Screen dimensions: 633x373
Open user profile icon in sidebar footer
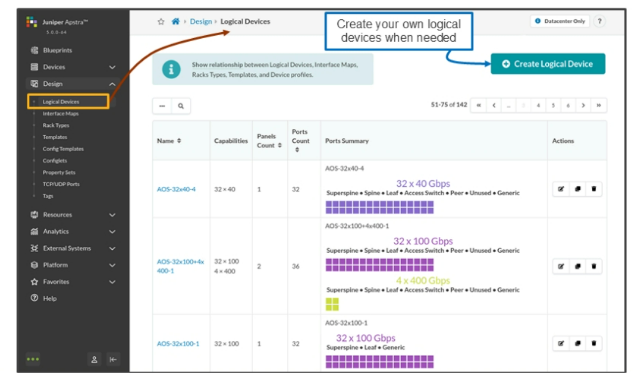(94, 359)
